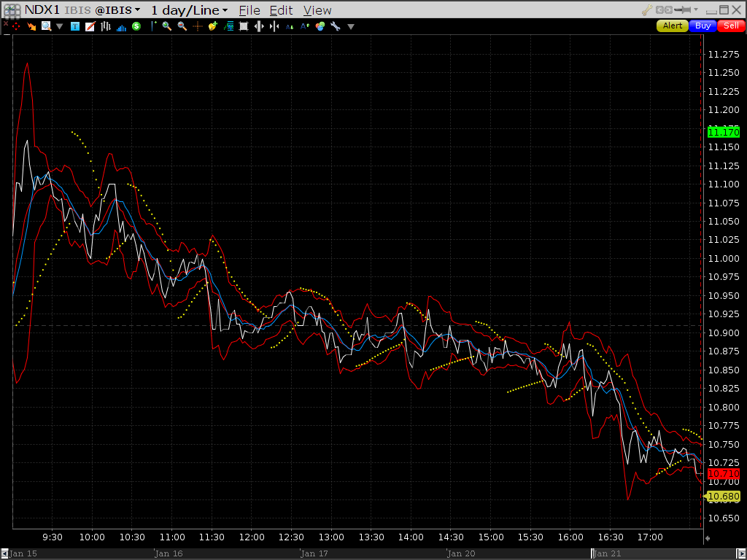Image resolution: width=747 pixels, height=560 pixels.
Task: Select the Jan 17 date marker
Action: [314, 553]
